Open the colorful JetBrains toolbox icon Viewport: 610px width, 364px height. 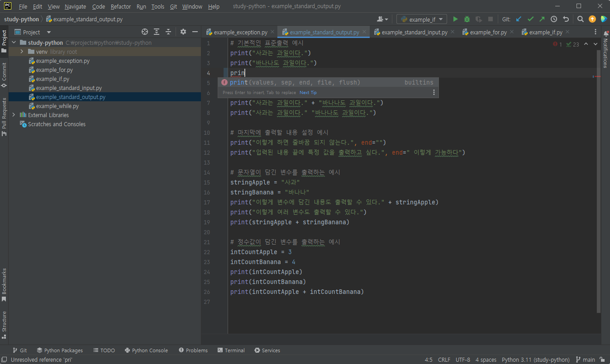[604, 19]
